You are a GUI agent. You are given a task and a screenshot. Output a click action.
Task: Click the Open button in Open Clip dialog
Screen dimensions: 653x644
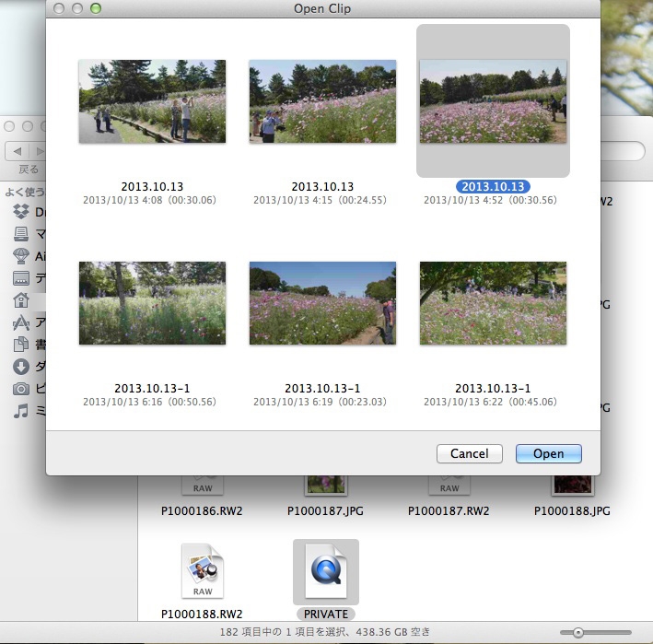549,453
